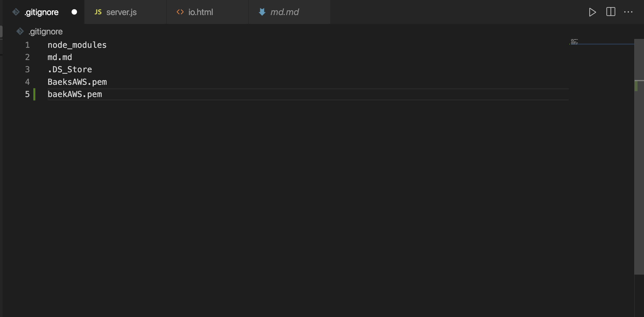Open the md.md preview tab

point(290,12)
